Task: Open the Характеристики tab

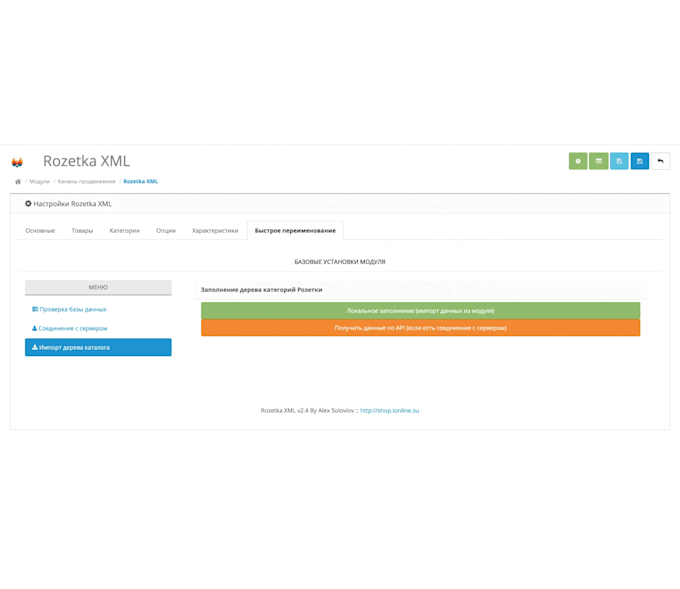Action: 215,231
